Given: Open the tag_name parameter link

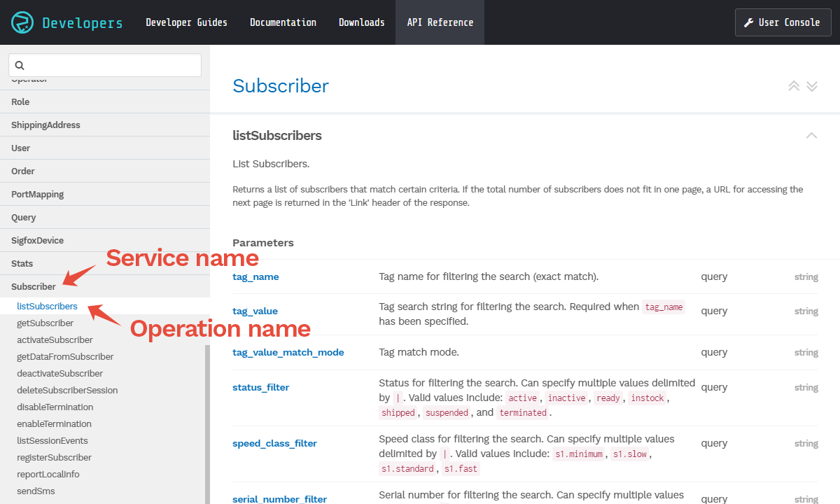Looking at the screenshot, I should 255,276.
